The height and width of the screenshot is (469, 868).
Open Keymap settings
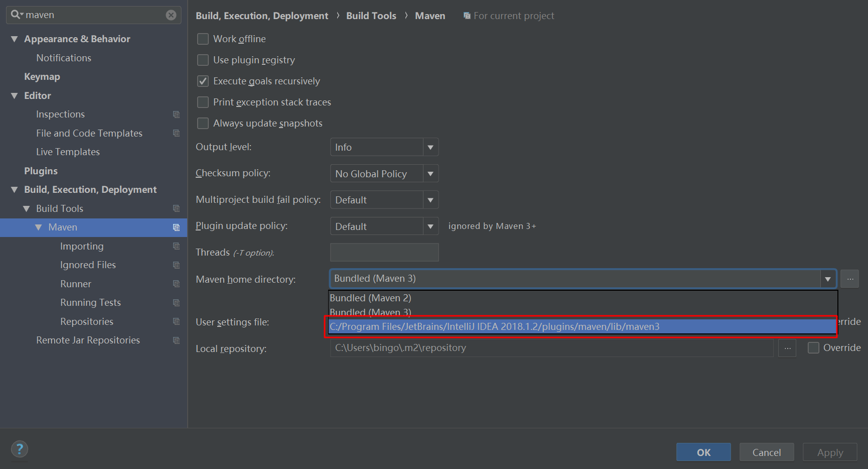pos(42,77)
